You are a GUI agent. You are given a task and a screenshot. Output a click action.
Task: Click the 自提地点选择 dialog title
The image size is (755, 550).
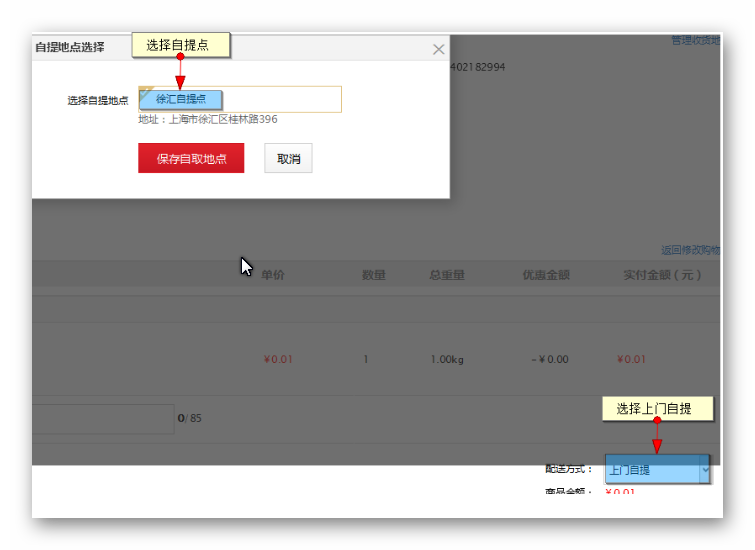[x=70, y=47]
